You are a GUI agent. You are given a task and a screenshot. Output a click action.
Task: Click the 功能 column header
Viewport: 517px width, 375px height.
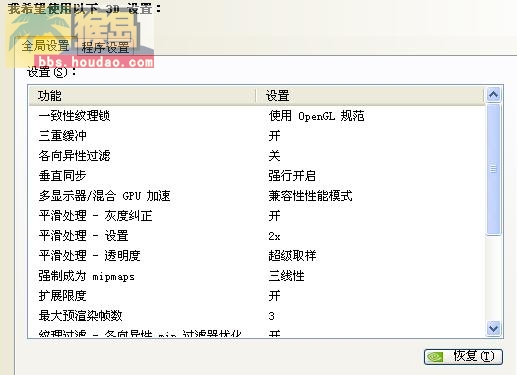pyautogui.click(x=142, y=96)
